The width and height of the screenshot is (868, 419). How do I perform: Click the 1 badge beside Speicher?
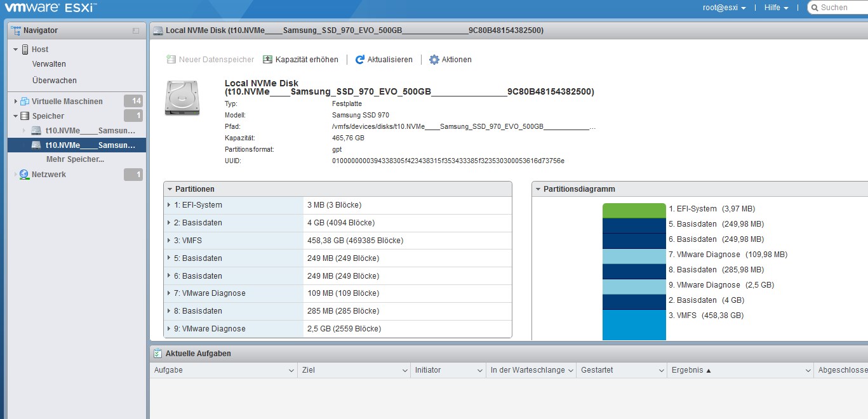tap(133, 116)
